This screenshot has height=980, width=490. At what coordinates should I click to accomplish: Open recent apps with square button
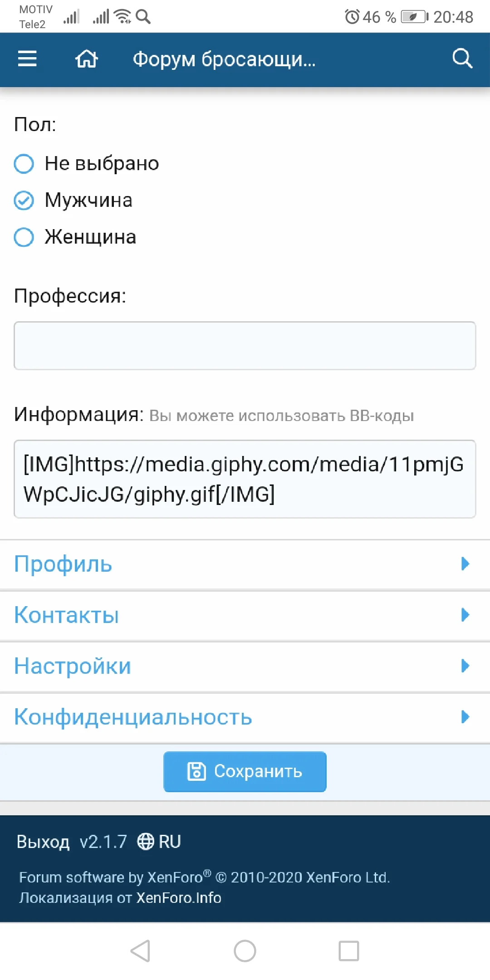click(348, 951)
